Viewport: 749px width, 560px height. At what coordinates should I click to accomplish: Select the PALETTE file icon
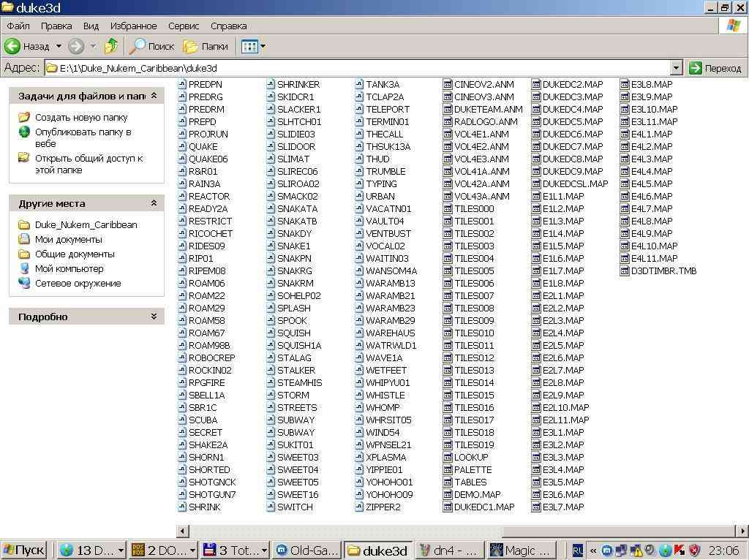(x=448, y=470)
